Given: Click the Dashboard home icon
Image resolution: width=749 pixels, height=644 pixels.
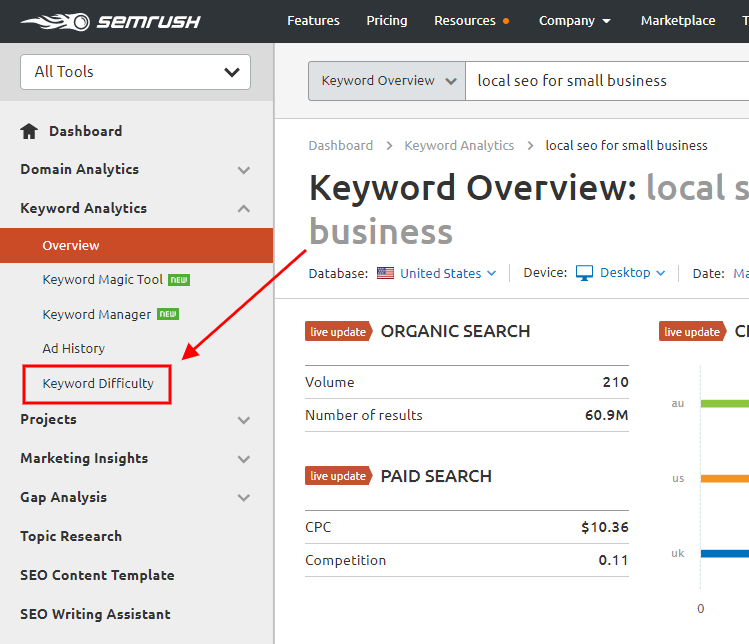Looking at the screenshot, I should click(x=29, y=131).
